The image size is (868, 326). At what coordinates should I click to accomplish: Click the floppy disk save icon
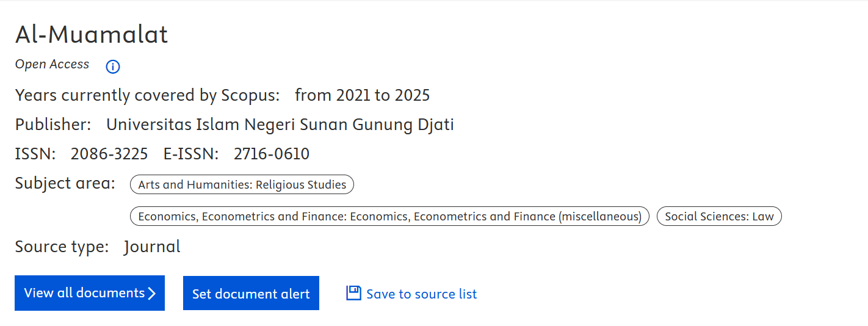(353, 294)
